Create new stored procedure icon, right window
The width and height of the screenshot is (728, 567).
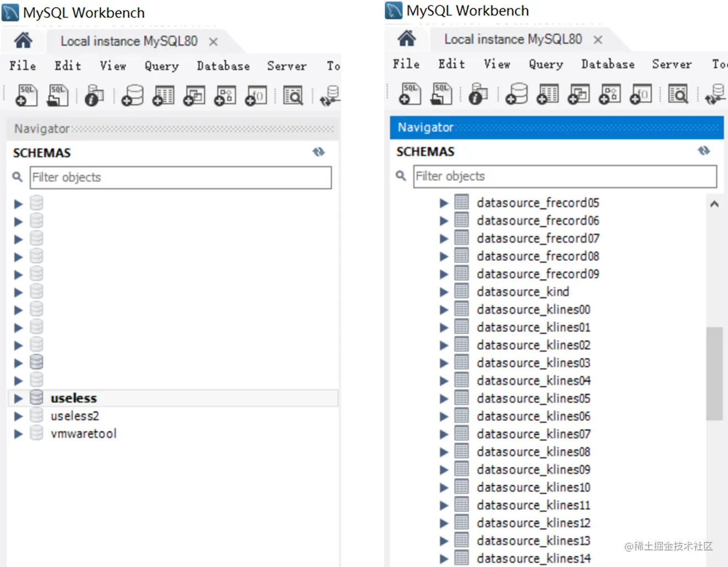610,93
